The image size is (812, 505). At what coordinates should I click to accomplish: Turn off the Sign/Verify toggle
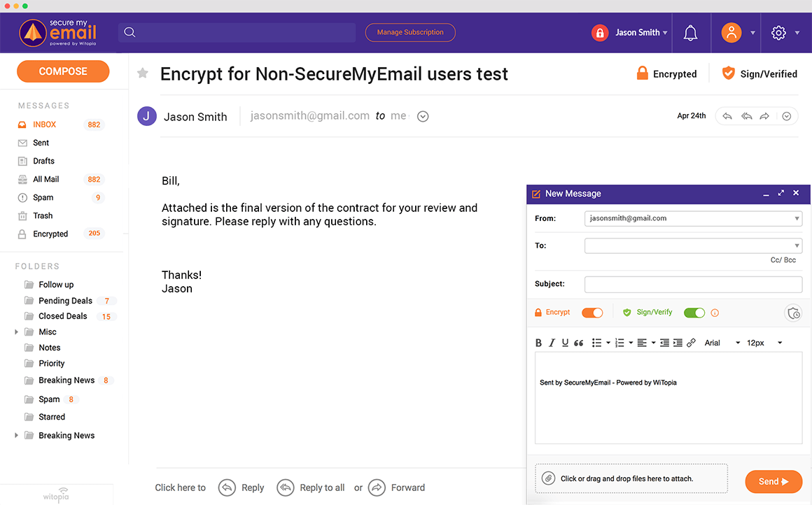pyautogui.click(x=694, y=313)
